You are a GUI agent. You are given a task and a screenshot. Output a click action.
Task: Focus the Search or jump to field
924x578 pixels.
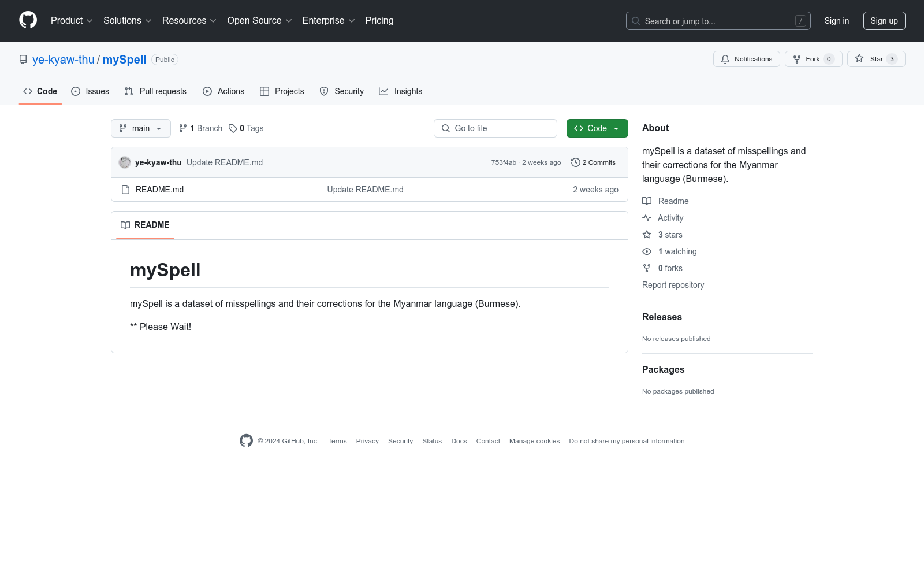click(x=718, y=21)
